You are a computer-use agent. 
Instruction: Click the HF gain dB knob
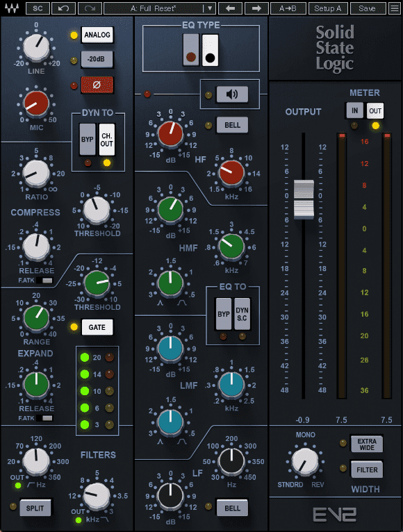[170, 134]
